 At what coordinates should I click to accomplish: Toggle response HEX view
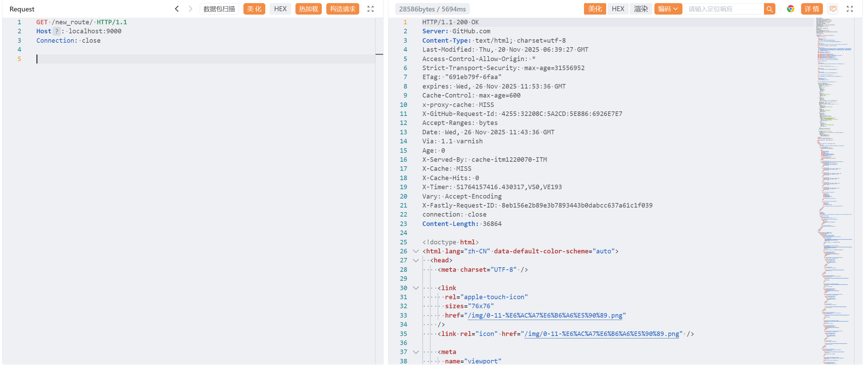tap(618, 9)
